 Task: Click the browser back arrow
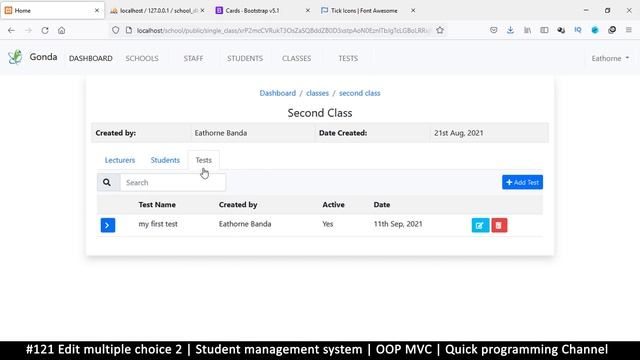pyautogui.click(x=11, y=30)
